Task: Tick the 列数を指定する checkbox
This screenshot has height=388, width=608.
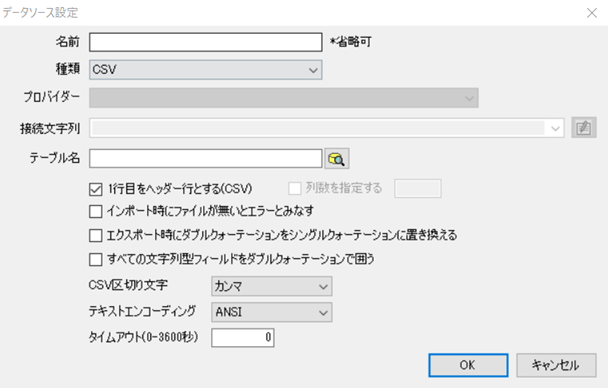Action: tap(295, 189)
